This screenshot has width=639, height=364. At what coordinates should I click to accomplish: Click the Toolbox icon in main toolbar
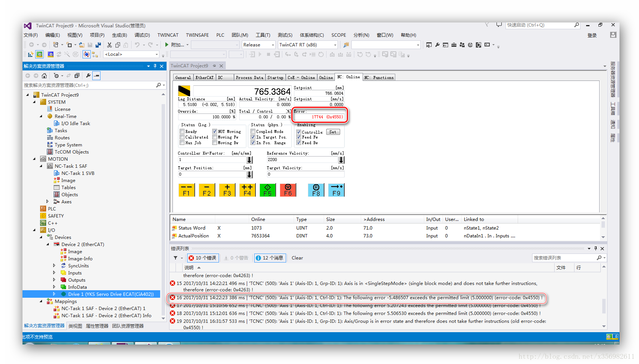454,45
